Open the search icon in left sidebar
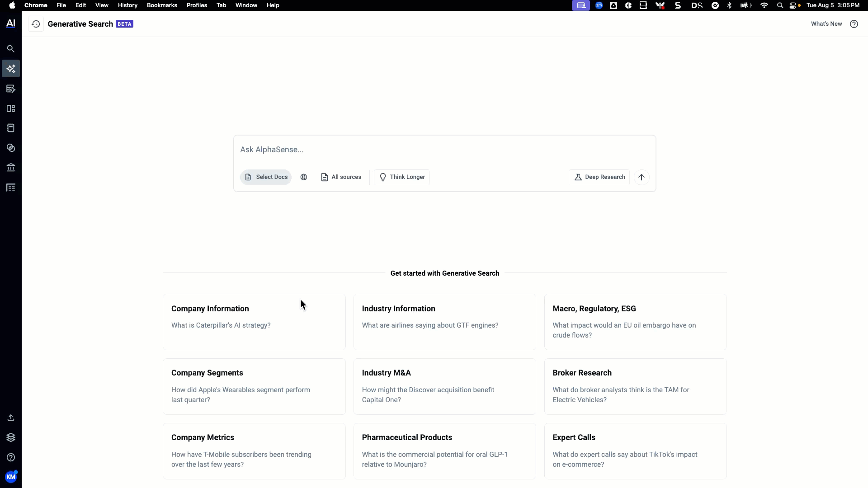Image resolution: width=868 pixels, height=488 pixels. [x=11, y=49]
